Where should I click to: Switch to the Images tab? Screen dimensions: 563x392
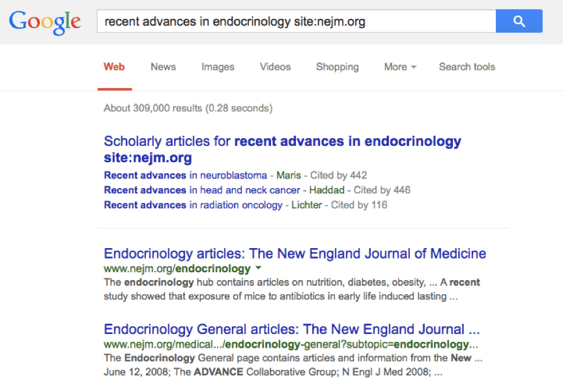tap(218, 67)
